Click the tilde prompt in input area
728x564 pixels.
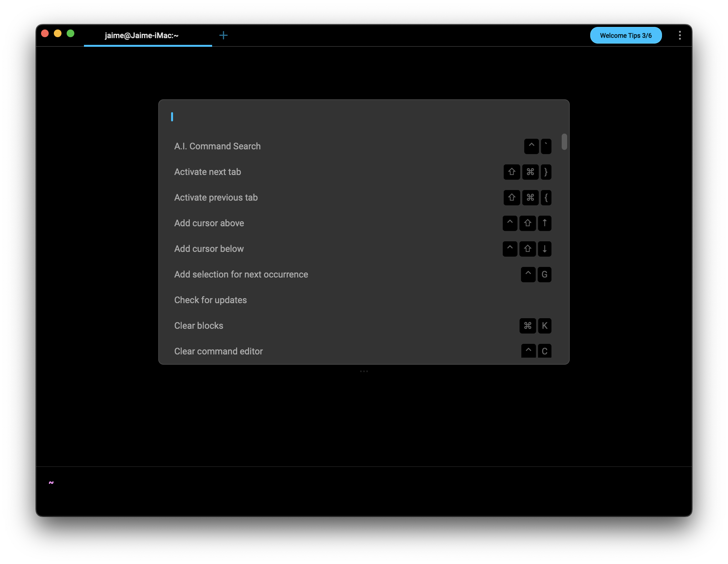point(51,483)
